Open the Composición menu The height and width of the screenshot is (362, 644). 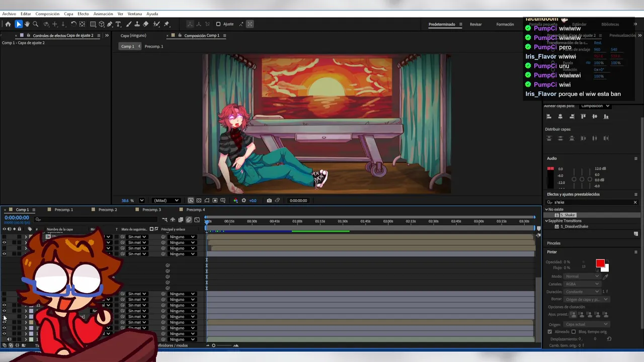pyautogui.click(x=47, y=14)
